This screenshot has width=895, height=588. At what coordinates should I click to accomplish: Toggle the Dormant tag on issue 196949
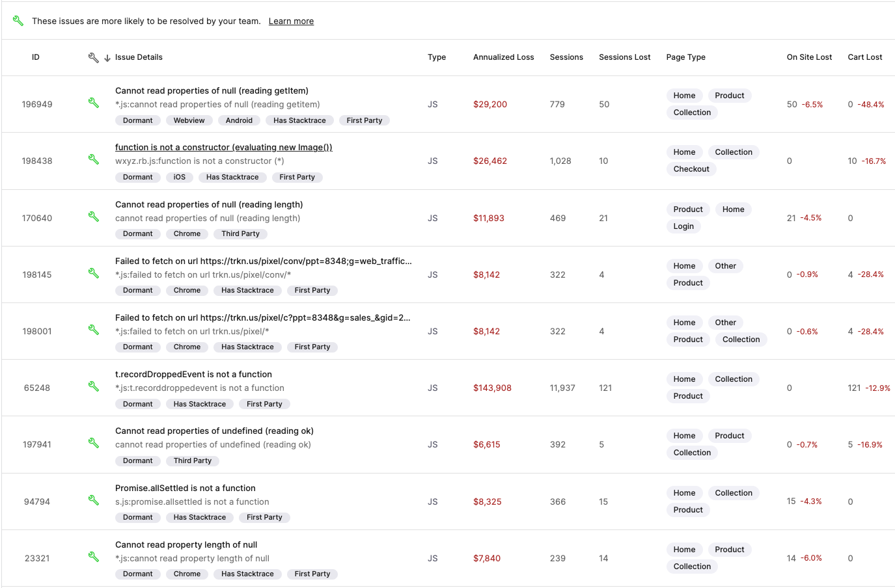(137, 120)
